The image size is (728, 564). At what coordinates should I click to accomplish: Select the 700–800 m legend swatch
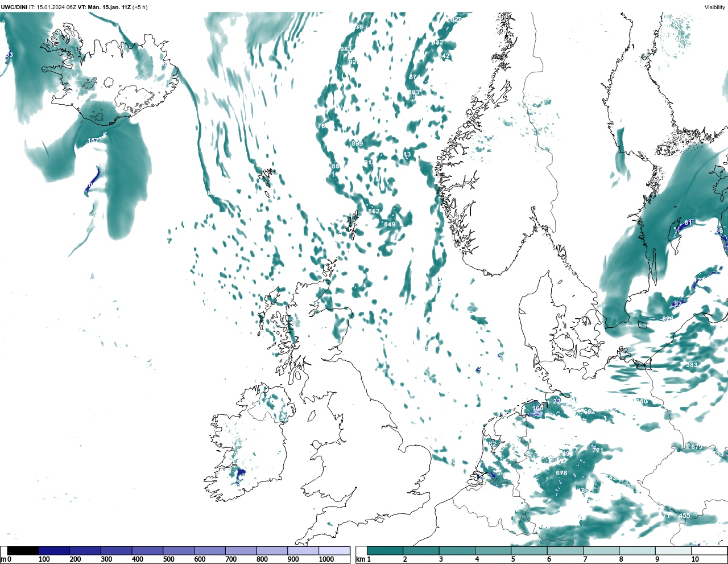241,551
